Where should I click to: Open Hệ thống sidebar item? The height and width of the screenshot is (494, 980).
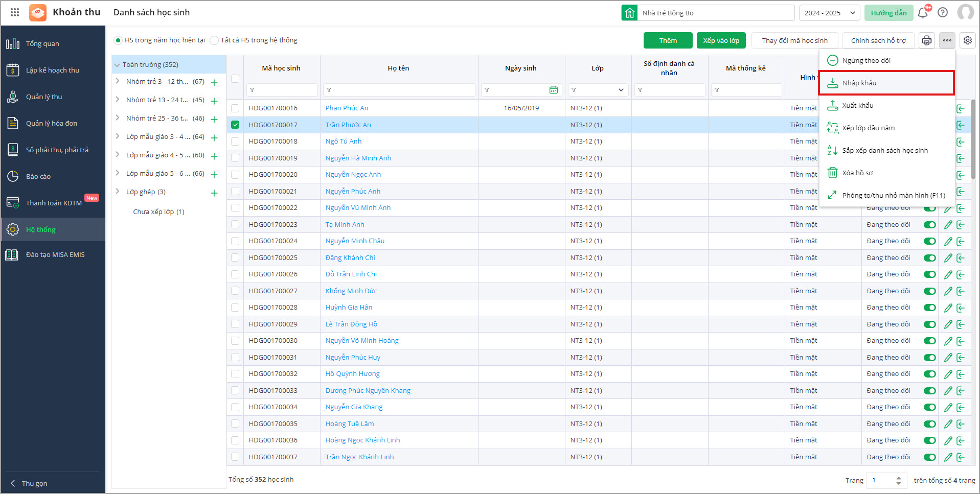53,229
